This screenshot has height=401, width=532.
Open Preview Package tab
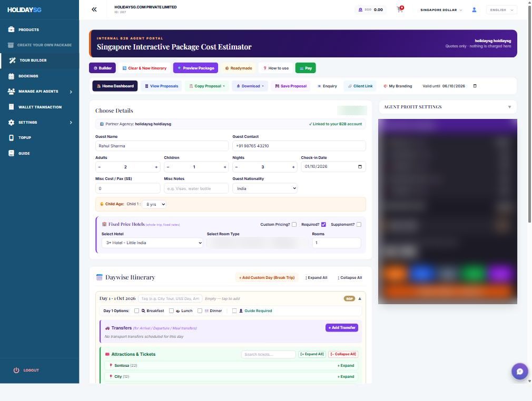pos(196,68)
